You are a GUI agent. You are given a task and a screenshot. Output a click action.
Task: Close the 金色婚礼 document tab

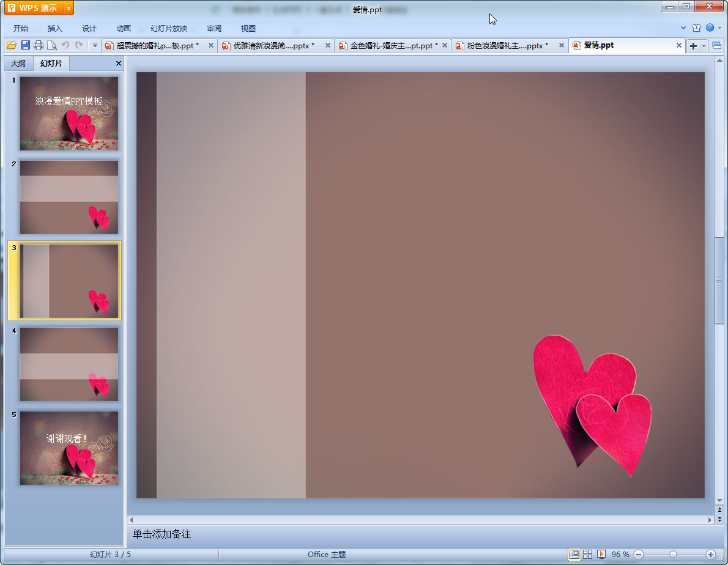[x=445, y=45]
